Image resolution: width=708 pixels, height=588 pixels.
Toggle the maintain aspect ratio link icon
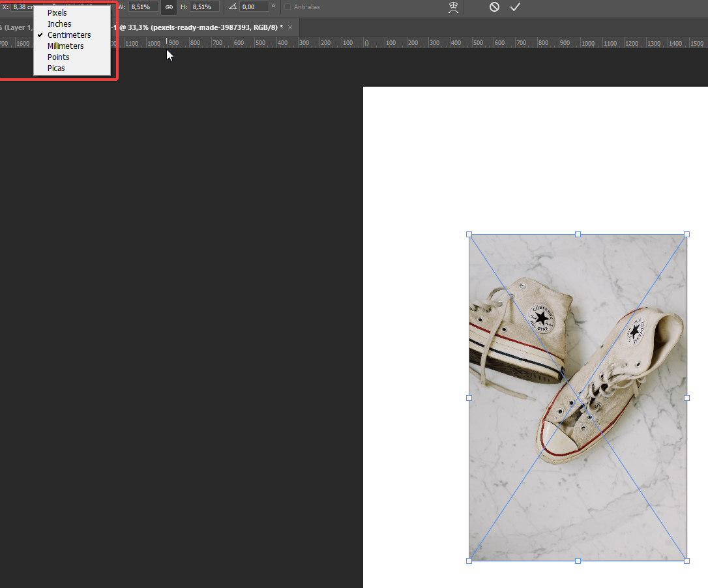[169, 7]
